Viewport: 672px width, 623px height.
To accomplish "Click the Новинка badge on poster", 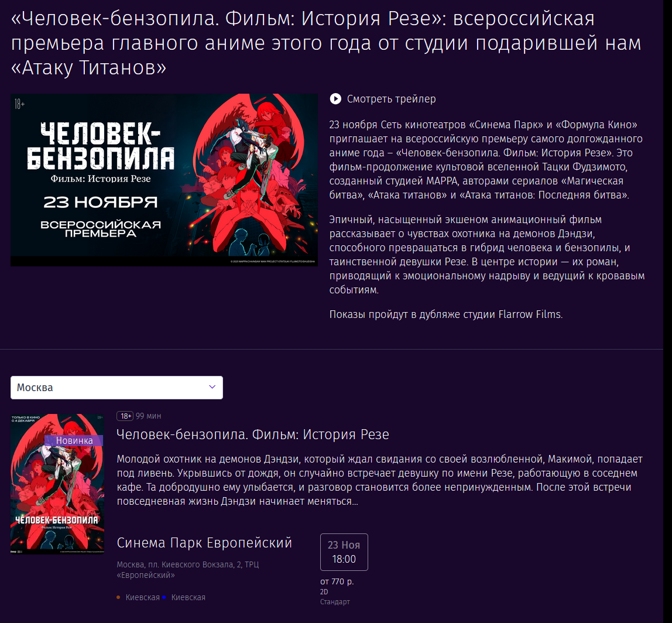I will click(74, 440).
